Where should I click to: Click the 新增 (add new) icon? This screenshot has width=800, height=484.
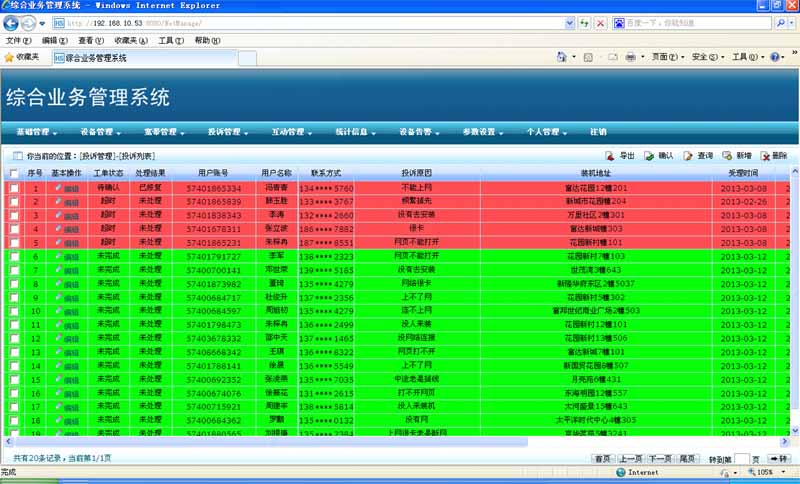point(727,156)
